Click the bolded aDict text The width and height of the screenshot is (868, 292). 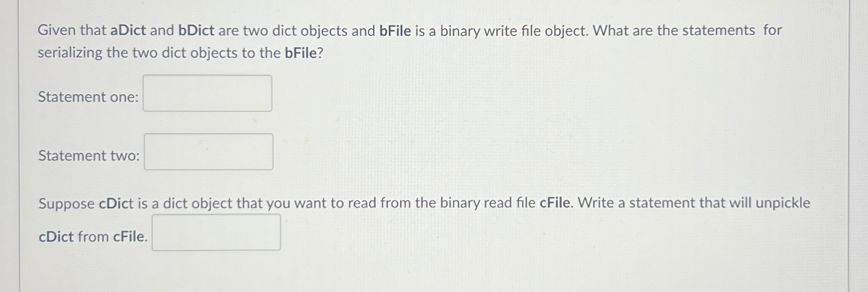[x=127, y=31]
